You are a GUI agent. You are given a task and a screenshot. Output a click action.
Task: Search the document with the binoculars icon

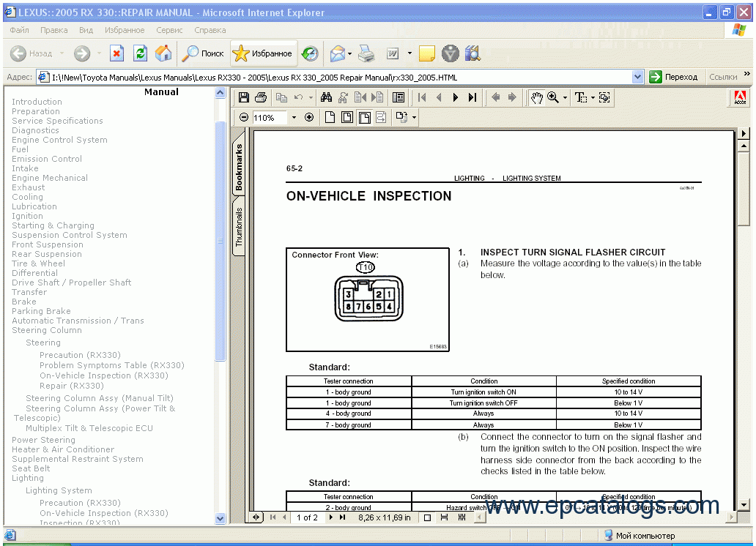point(327,97)
